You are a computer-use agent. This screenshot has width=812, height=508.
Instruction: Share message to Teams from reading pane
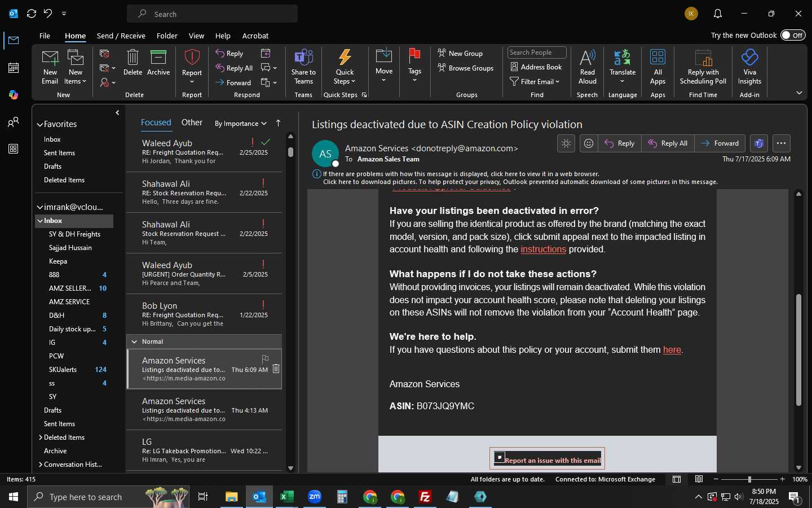coord(759,143)
